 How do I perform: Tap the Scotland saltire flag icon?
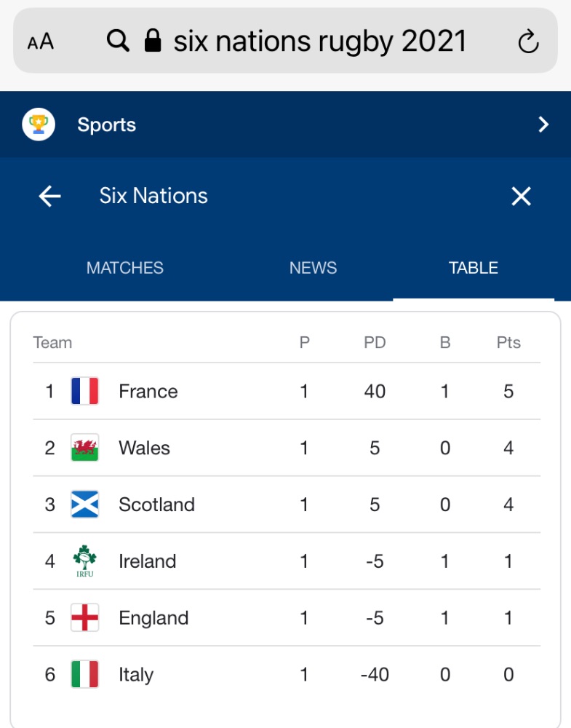(x=85, y=505)
